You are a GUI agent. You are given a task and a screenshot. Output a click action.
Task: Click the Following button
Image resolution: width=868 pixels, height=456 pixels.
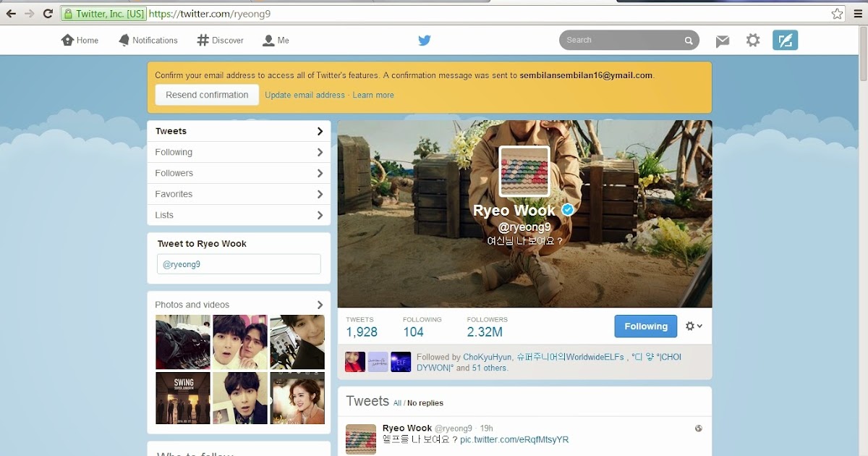coord(646,326)
